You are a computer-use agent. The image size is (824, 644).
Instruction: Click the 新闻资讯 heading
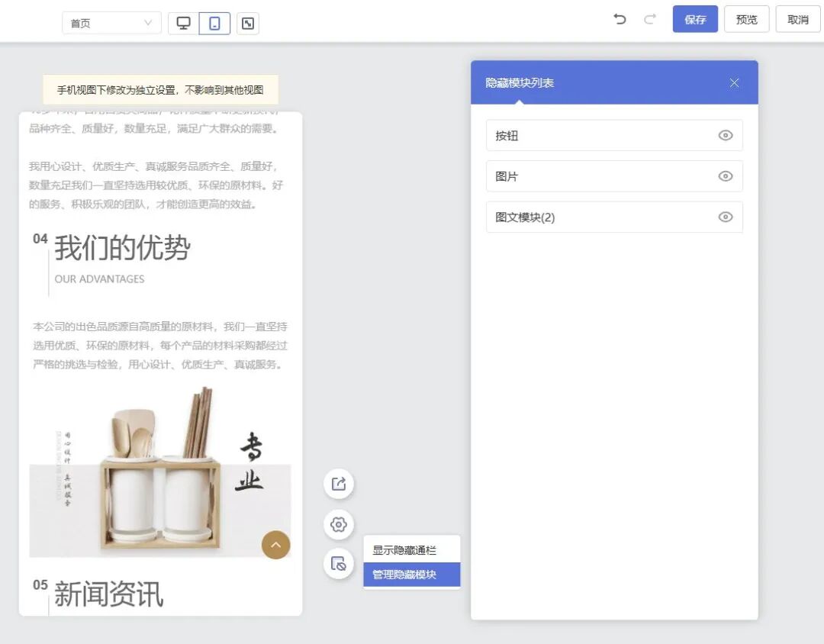109,594
